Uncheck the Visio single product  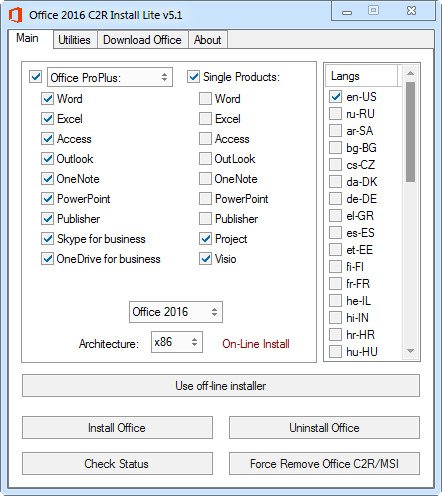205,259
